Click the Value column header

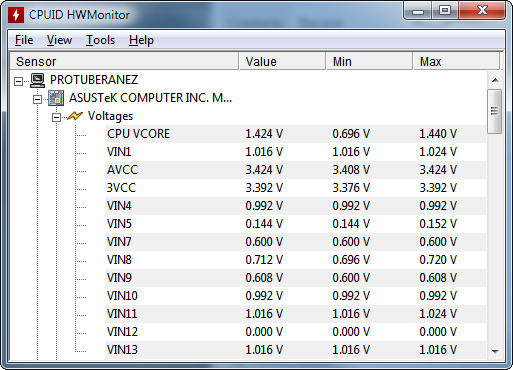[282, 61]
